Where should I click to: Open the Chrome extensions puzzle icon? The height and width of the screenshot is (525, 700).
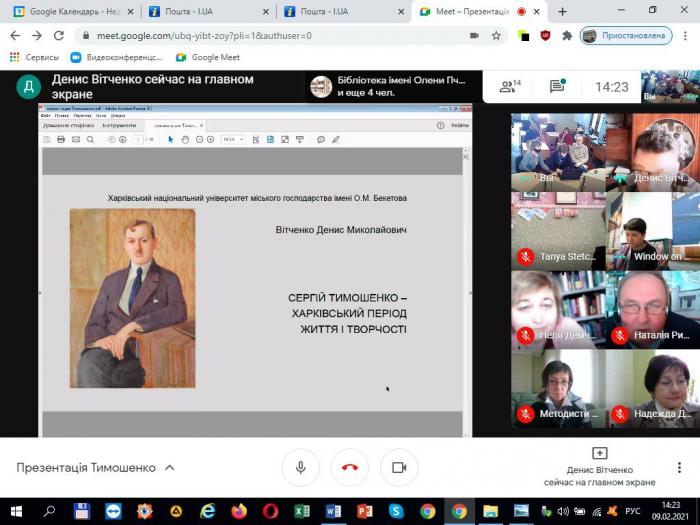pyautogui.click(x=567, y=35)
